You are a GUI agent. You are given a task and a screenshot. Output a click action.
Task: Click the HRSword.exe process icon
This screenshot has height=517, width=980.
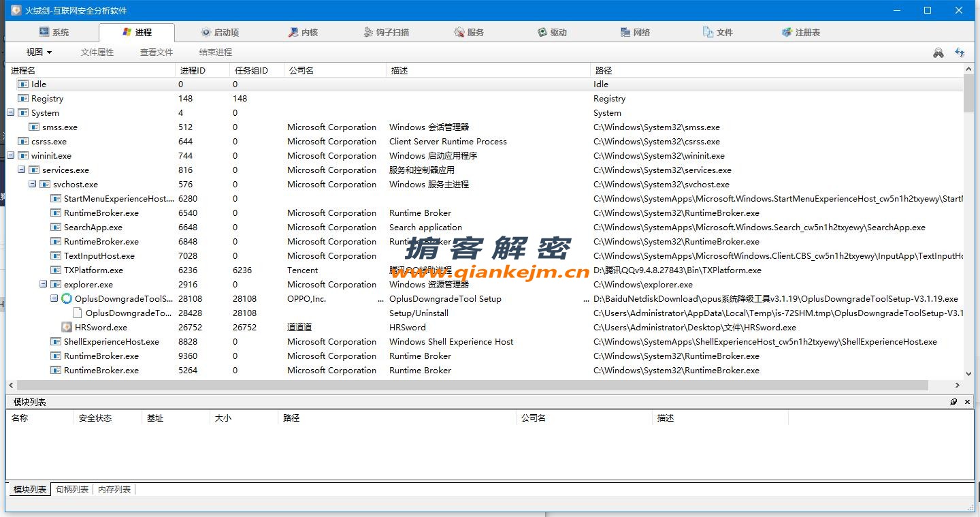click(67, 328)
